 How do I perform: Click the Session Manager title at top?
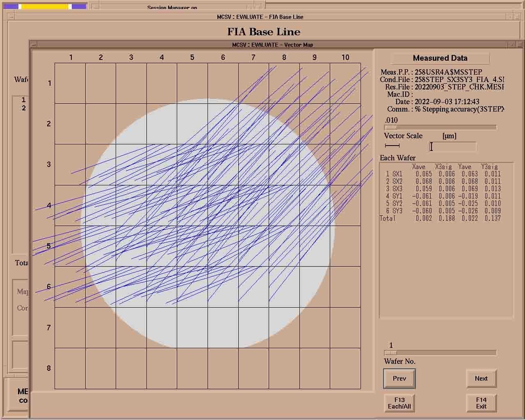click(172, 8)
